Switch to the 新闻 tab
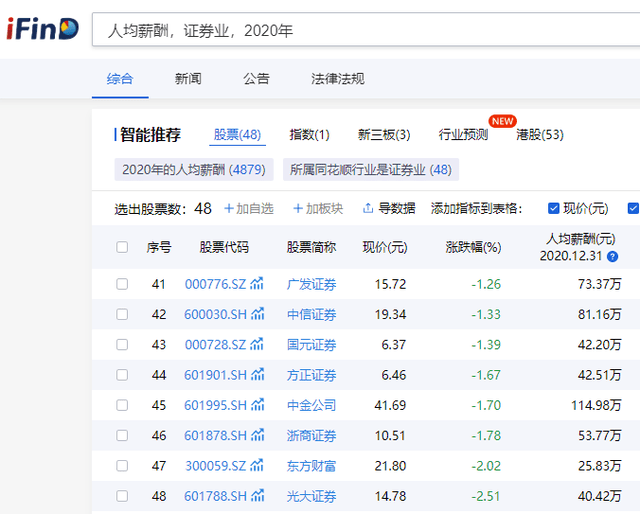This screenshot has width=640, height=514. (x=188, y=78)
